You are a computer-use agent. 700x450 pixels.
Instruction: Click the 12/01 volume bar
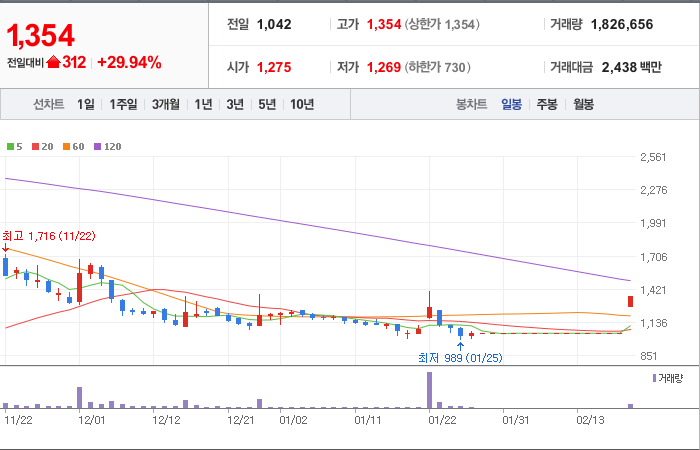(x=79, y=397)
